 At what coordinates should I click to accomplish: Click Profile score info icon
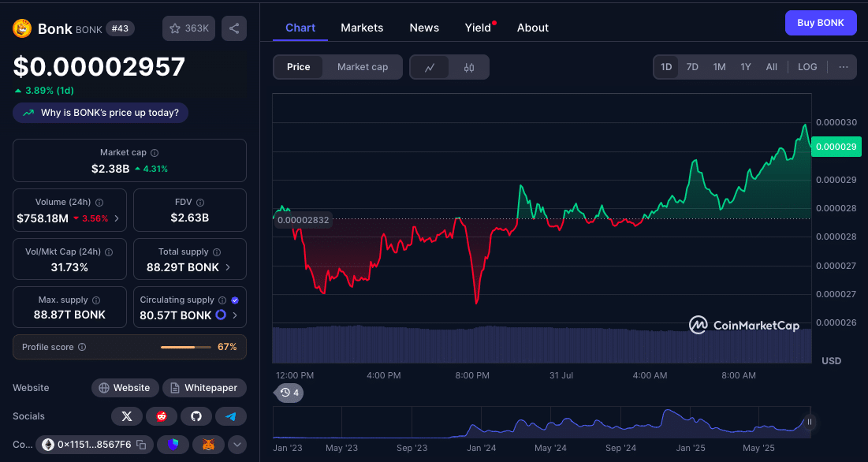[82, 347]
